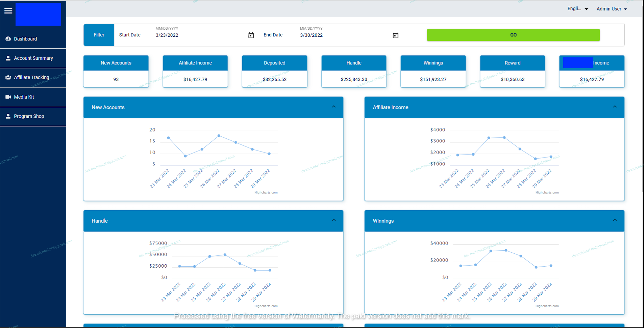Click the Account Summary person icon

tap(8, 58)
